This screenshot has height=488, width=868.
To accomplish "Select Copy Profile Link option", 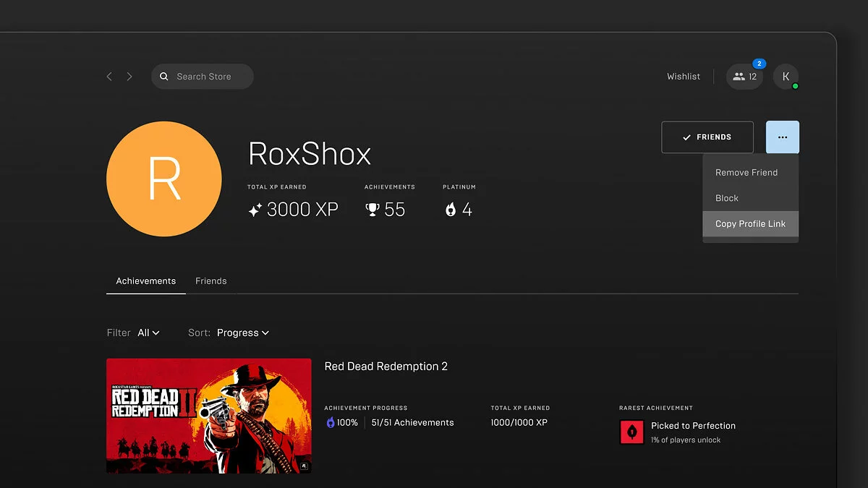I will pyautogui.click(x=750, y=224).
